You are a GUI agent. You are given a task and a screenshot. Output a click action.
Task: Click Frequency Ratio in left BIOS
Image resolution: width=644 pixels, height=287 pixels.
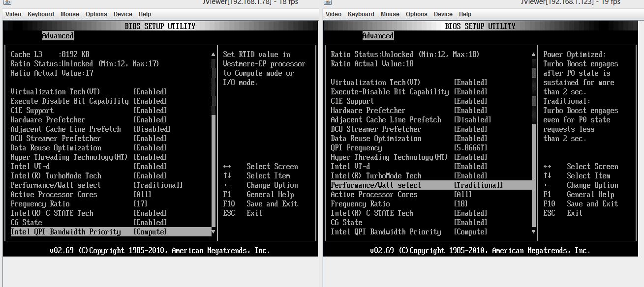[40, 204]
